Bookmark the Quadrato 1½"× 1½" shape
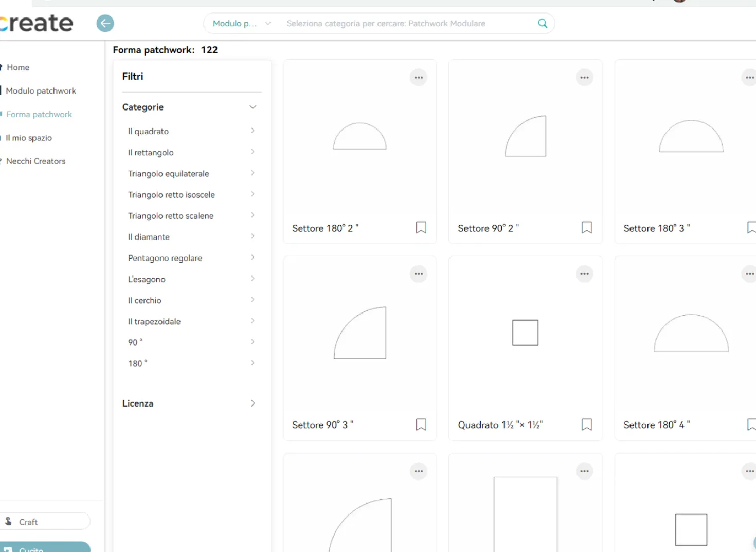This screenshot has width=756, height=552. 587,425
